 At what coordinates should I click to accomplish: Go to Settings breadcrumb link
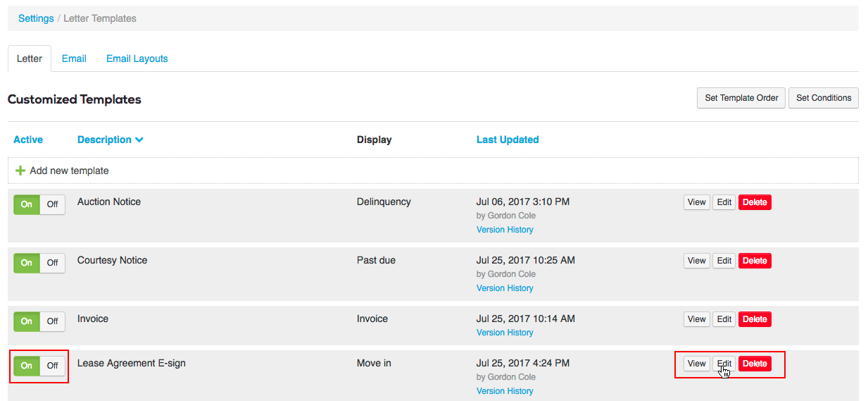pyautogui.click(x=36, y=18)
